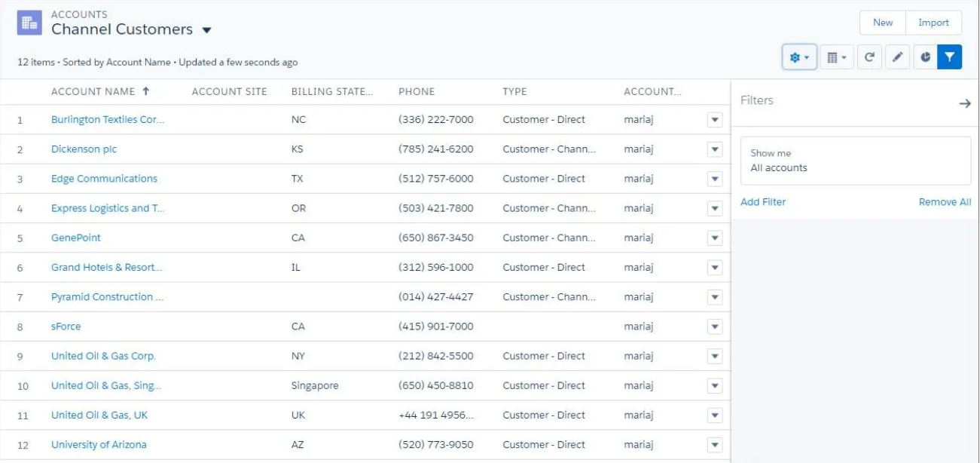Open row actions dropdown for Dickenson plc

click(715, 149)
